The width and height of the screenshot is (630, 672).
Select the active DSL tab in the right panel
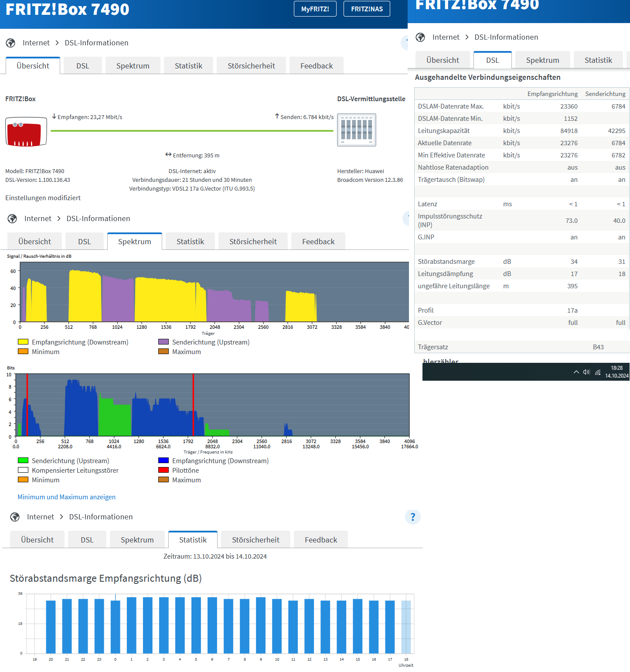493,60
